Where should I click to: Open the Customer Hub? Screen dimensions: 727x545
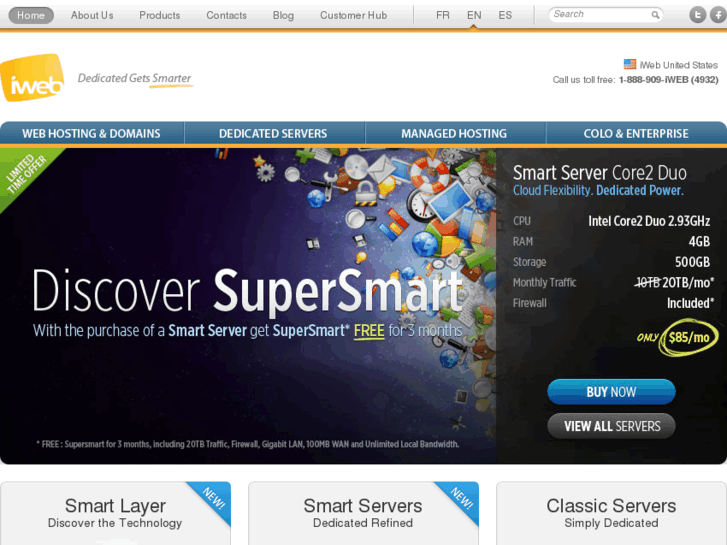[x=353, y=15]
